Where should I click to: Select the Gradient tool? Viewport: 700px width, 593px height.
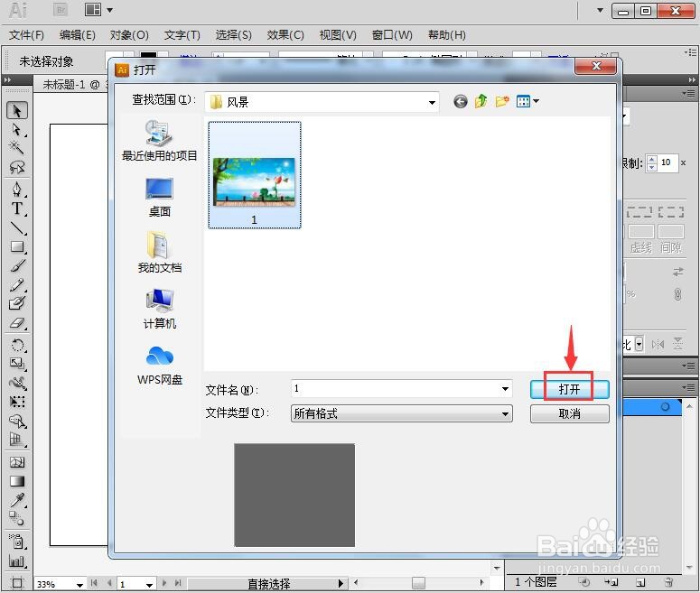17,481
